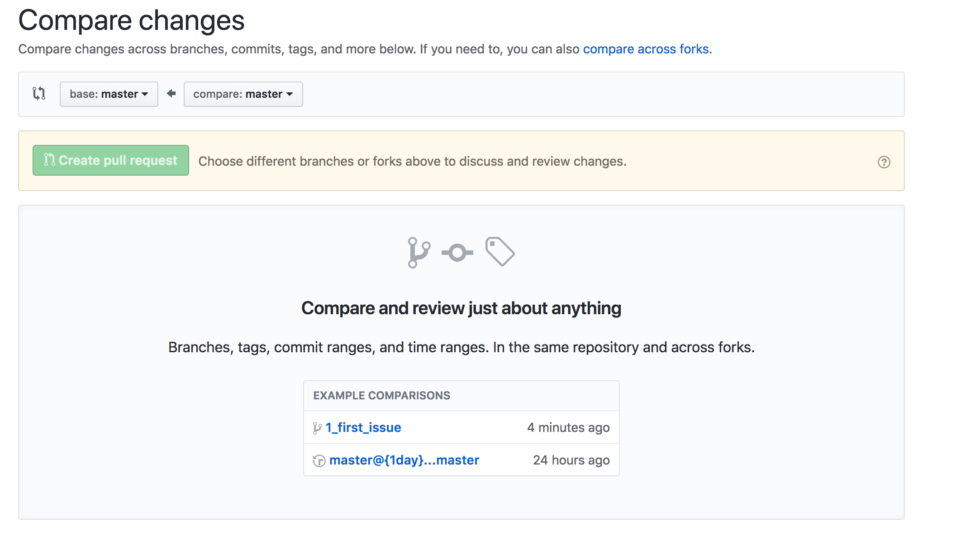Viewport: 980px width, 556px height.
Task: Open the base: master branch dropdown
Action: 109,94
